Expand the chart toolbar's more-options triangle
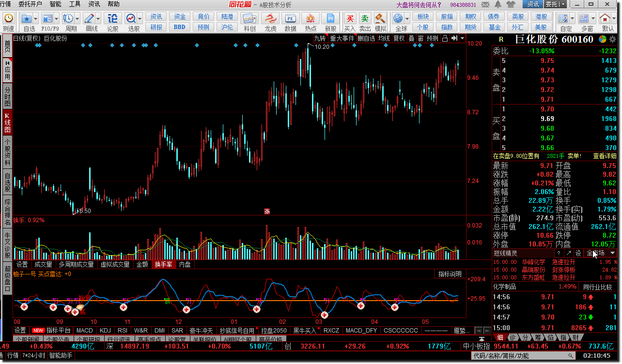 tap(462, 38)
